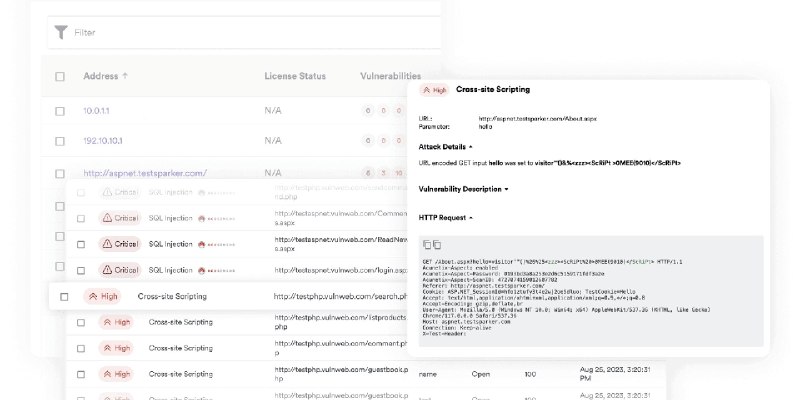800x400 pixels.
Task: Click the Open status in guestbook row
Action: tap(481, 374)
